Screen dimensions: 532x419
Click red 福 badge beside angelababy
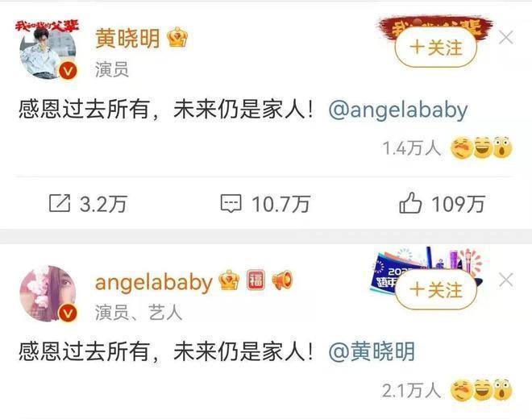(x=256, y=280)
